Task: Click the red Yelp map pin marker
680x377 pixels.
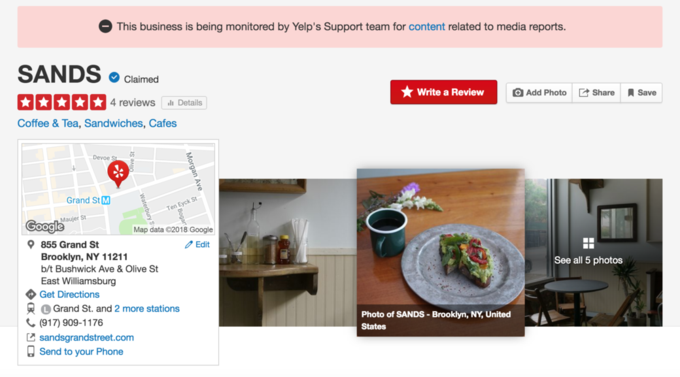Action: pyautogui.click(x=118, y=173)
